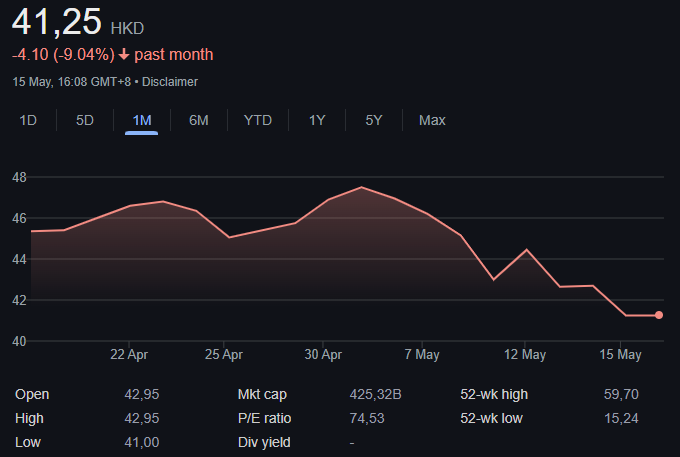The width and height of the screenshot is (680, 457).
Task: Click the 15 May axis date label
Action: 620,355
